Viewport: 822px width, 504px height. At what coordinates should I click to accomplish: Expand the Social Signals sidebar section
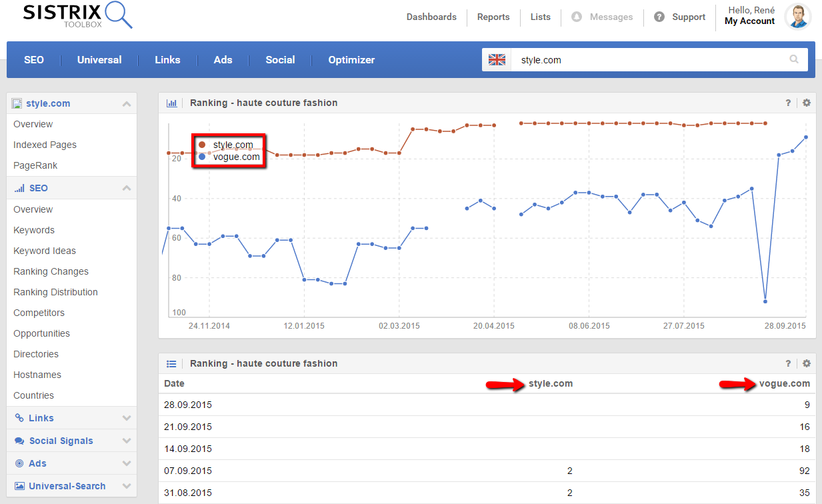pos(126,441)
